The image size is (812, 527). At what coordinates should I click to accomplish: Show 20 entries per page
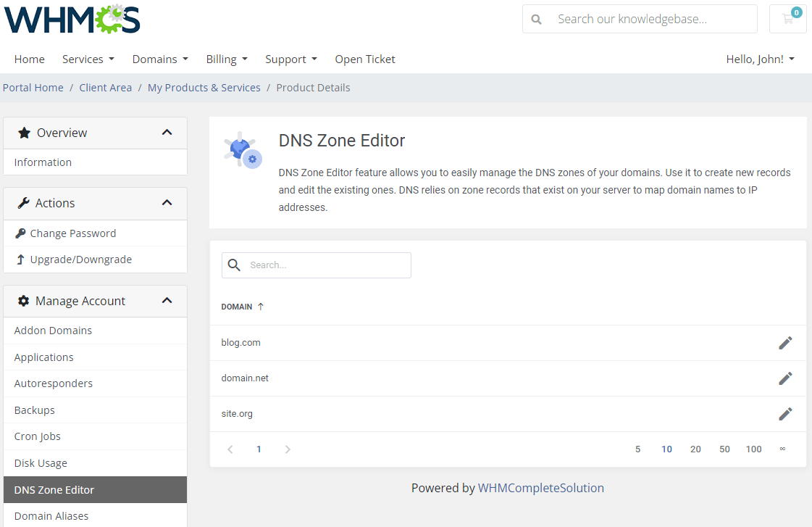[695, 449]
